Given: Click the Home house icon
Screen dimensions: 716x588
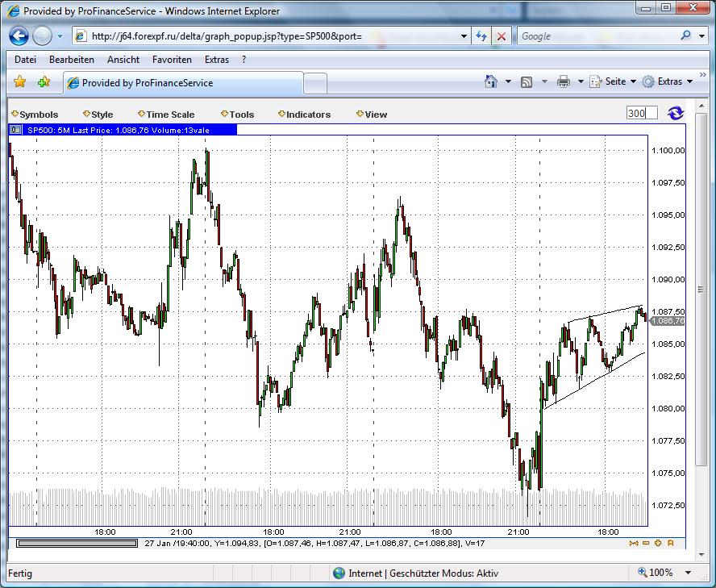Looking at the screenshot, I should pyautogui.click(x=491, y=81).
